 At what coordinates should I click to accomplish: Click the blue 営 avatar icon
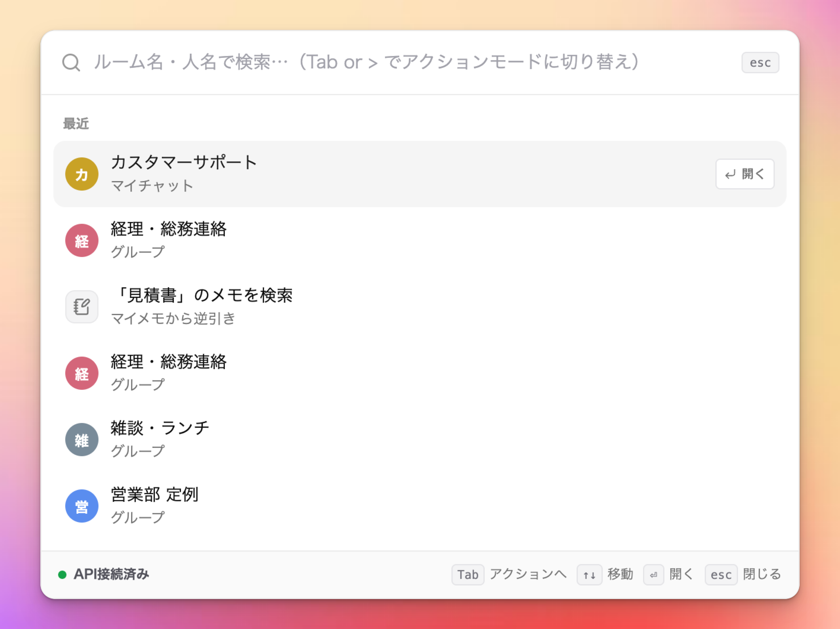[82, 506]
